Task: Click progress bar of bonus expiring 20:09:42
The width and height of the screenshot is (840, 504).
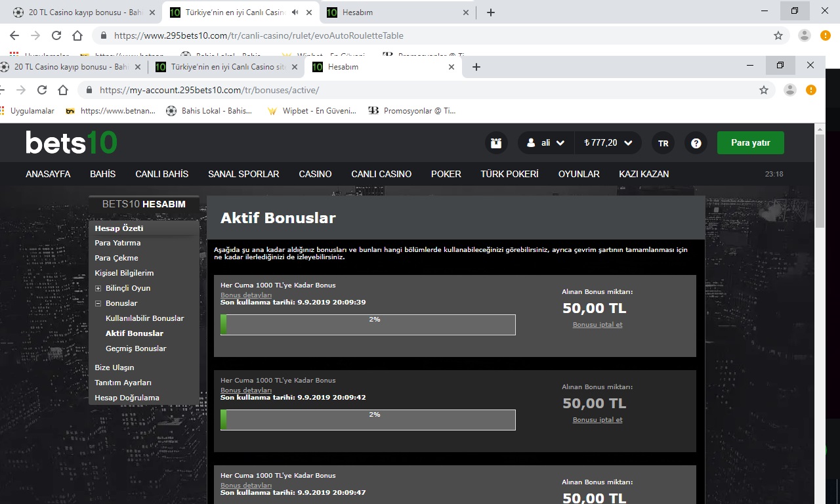Action: [x=368, y=420]
